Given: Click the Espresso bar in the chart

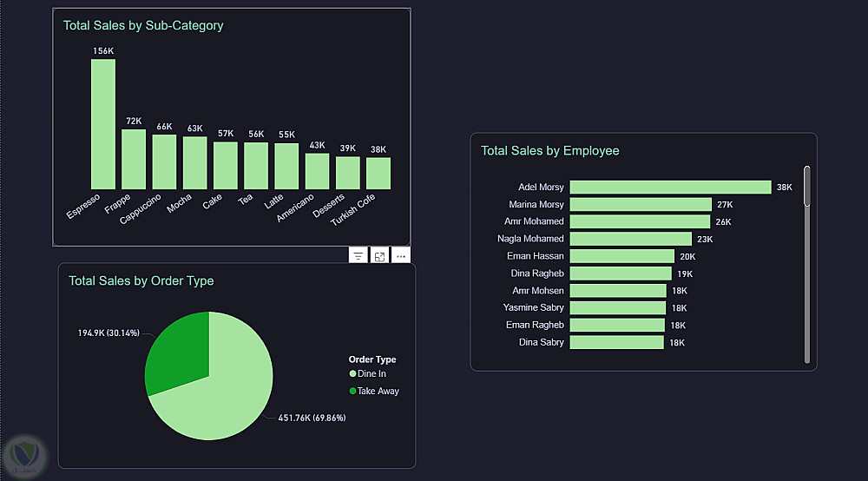Looking at the screenshot, I should (103, 124).
